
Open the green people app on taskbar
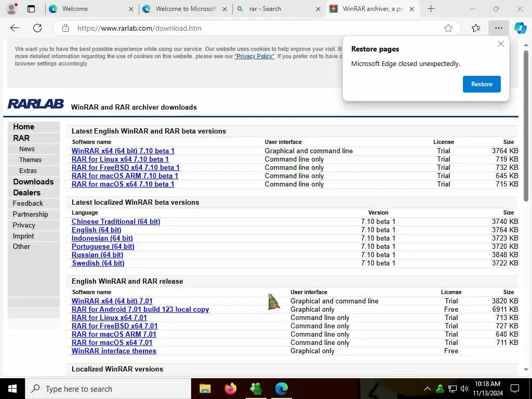click(256, 389)
